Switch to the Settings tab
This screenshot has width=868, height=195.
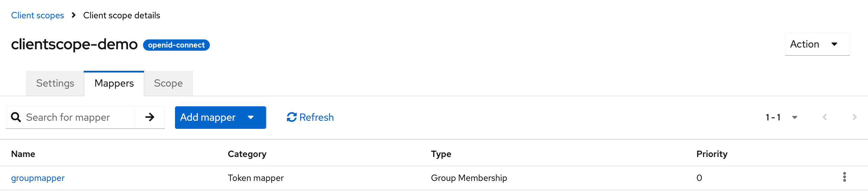(55, 83)
